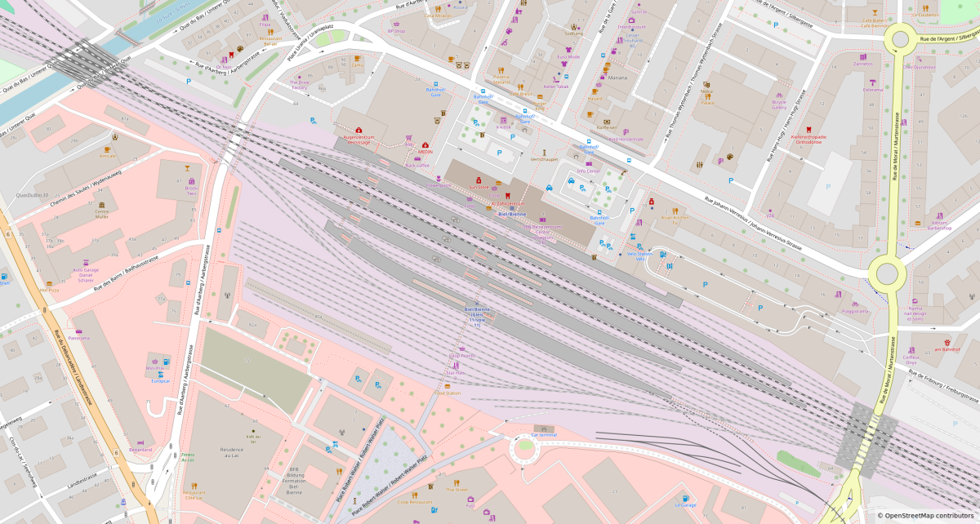
Task: Click the Augenzentrum Vernissage clinic icon
Action: point(358,130)
